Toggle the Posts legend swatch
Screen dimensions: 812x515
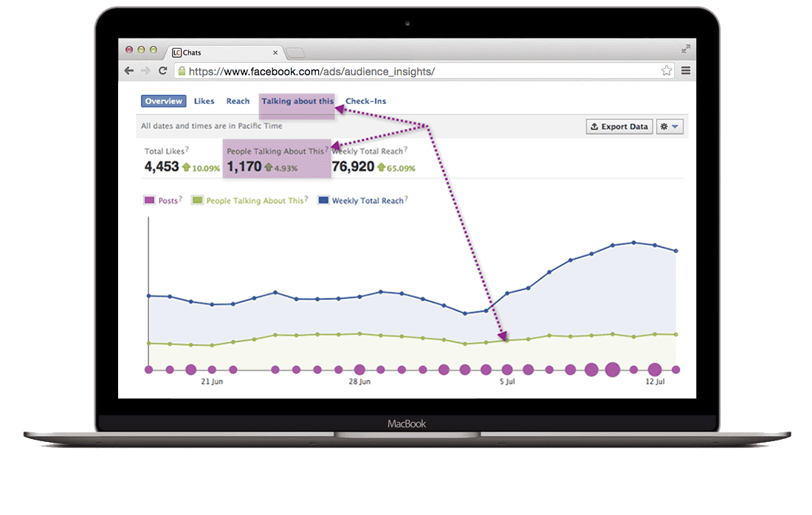tap(149, 200)
